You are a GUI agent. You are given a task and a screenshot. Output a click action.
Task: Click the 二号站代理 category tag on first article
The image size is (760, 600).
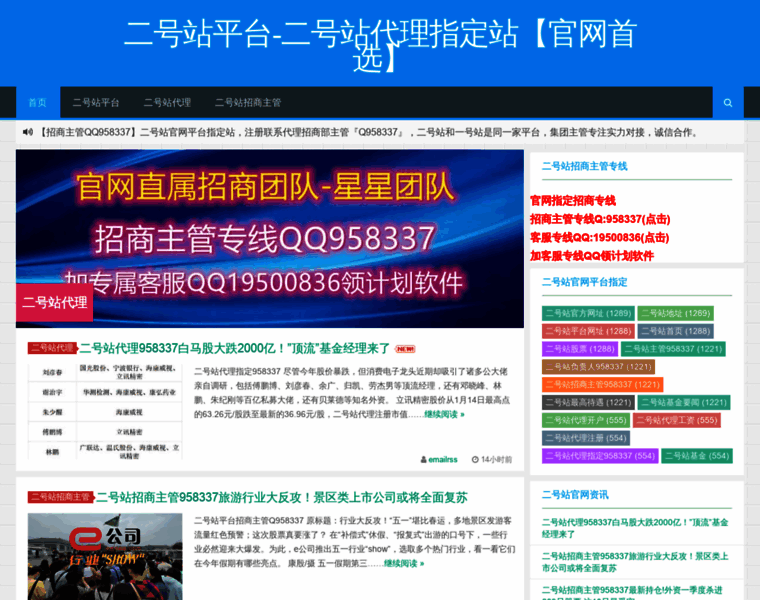click(52, 347)
